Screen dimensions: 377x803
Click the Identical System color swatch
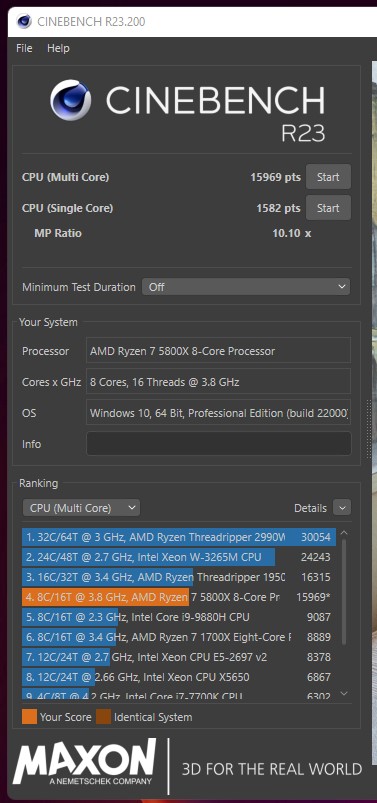click(x=104, y=717)
